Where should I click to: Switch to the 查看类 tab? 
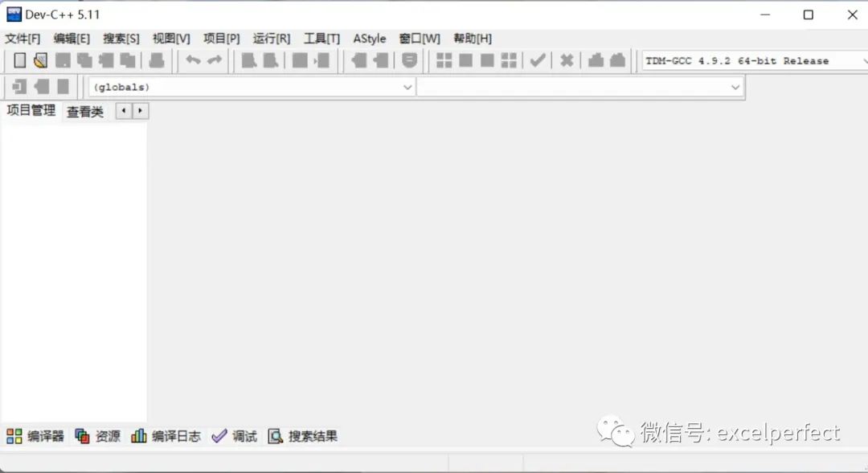[x=84, y=111]
